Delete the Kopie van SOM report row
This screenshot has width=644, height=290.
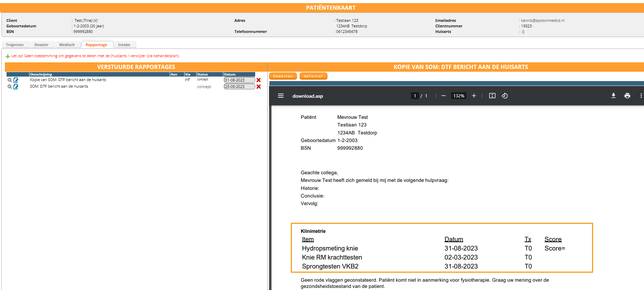pyautogui.click(x=259, y=80)
